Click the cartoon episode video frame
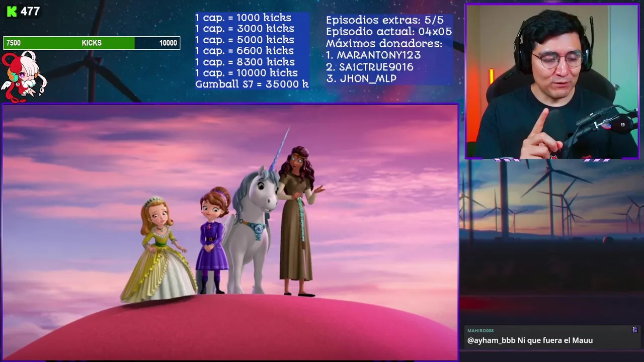The height and width of the screenshot is (362, 644). [x=230, y=232]
